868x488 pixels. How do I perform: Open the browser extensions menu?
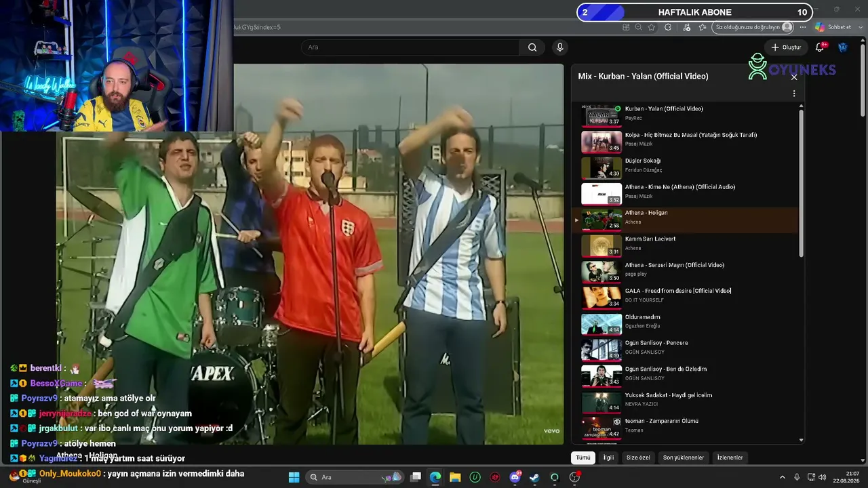click(668, 27)
